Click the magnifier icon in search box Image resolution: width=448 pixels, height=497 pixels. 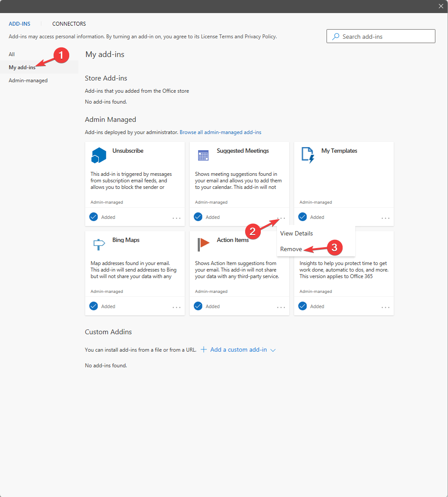[x=335, y=37]
